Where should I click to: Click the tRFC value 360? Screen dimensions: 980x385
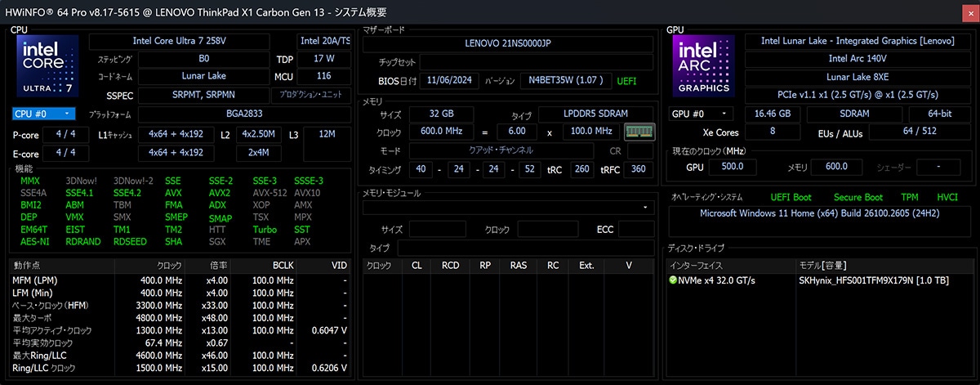(x=639, y=169)
